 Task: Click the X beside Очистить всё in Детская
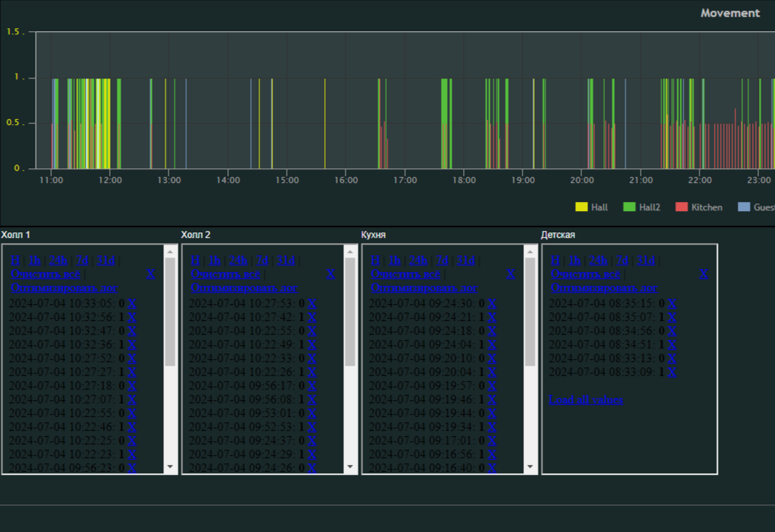[x=703, y=274]
